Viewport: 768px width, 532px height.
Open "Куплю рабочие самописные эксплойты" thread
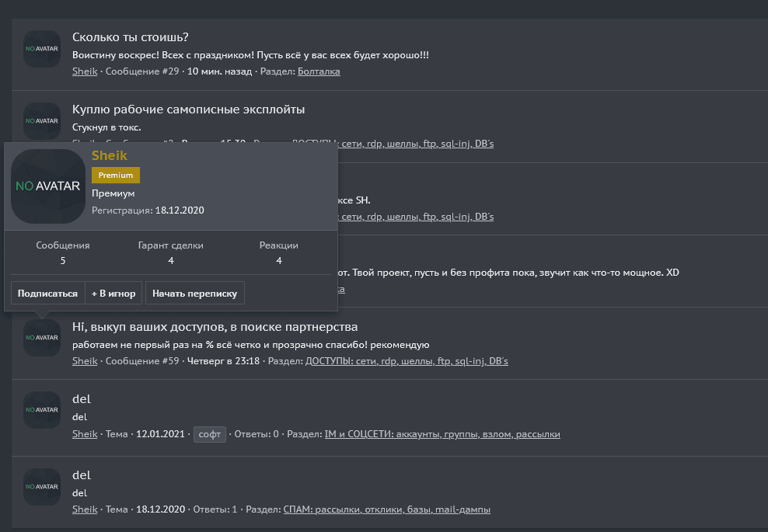click(x=188, y=110)
